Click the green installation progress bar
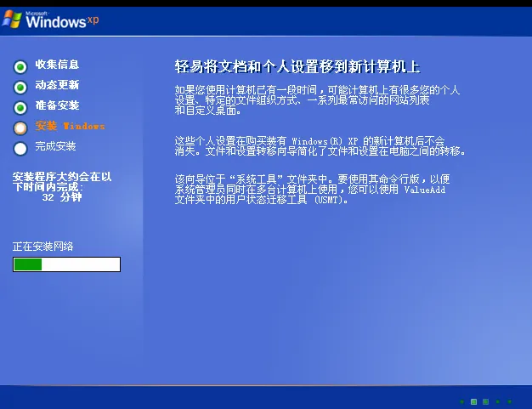Screen dimensions: 532x409 [66, 264]
